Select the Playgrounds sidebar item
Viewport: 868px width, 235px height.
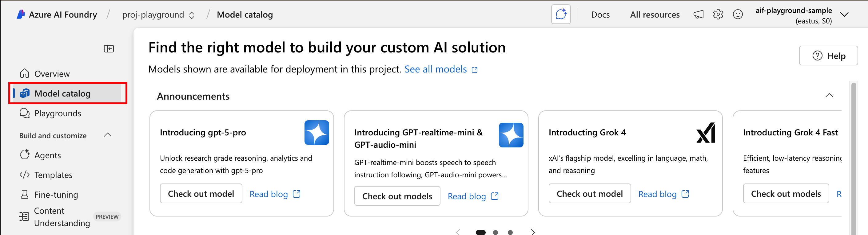click(58, 113)
